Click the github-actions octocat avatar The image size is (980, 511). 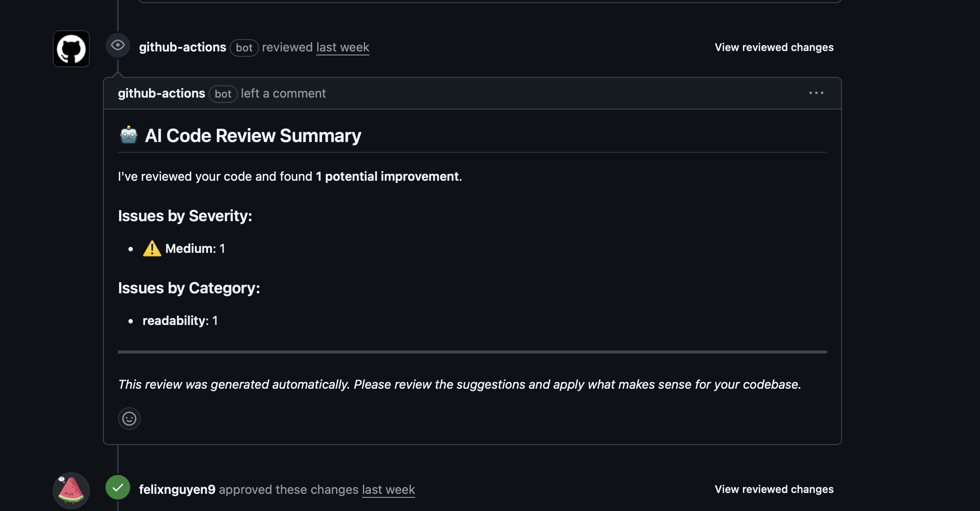click(x=71, y=48)
